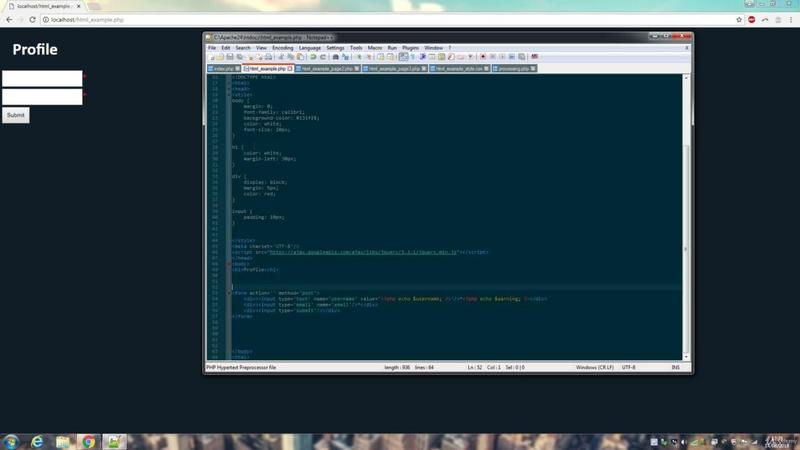Close the html_example.php tab via its red X
The width and height of the screenshot is (800, 450).
pos(290,68)
